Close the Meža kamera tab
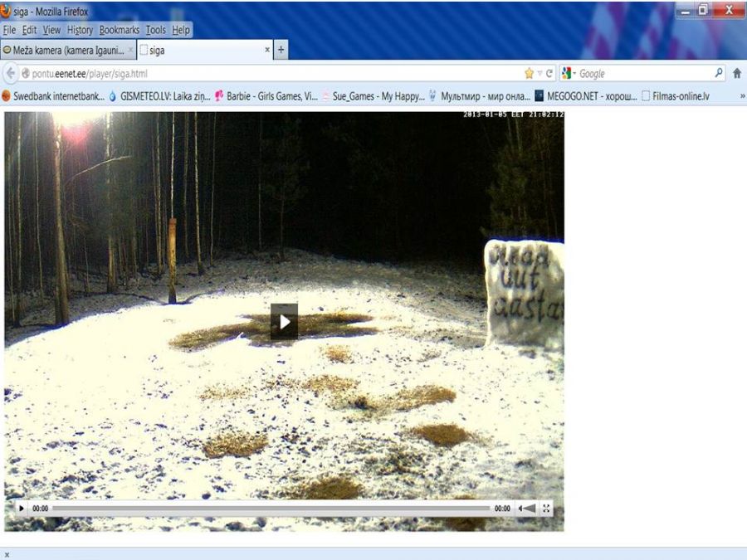This screenshot has height=560, width=747. point(130,50)
